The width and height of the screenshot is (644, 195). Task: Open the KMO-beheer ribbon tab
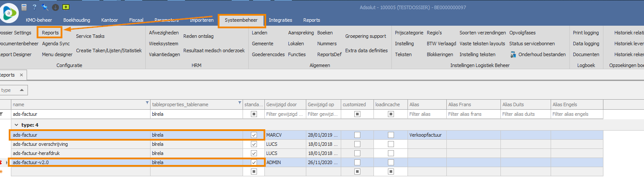coord(39,20)
